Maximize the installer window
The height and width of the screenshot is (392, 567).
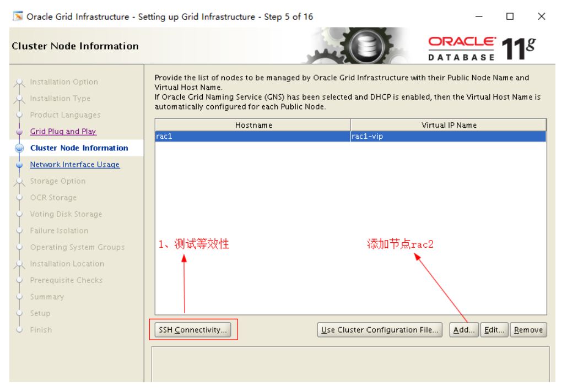[510, 17]
